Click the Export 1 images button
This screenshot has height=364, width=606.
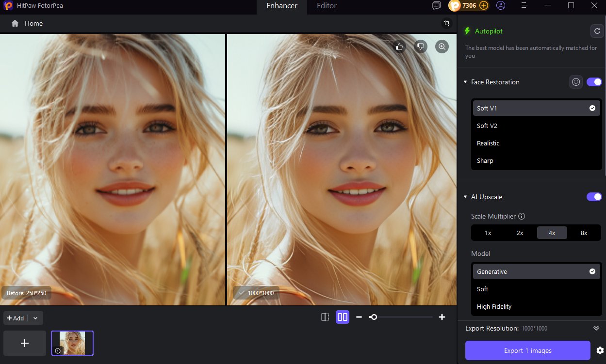[x=527, y=350]
